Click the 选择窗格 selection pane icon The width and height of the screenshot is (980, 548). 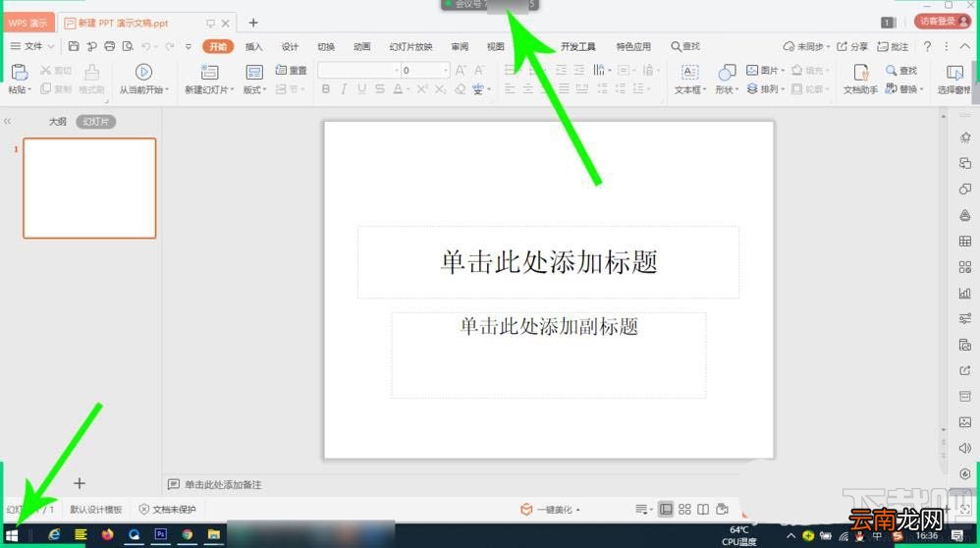954,72
